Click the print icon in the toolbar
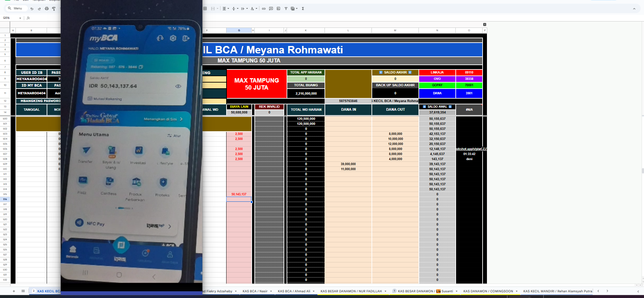This screenshot has height=298, width=644. click(47, 9)
